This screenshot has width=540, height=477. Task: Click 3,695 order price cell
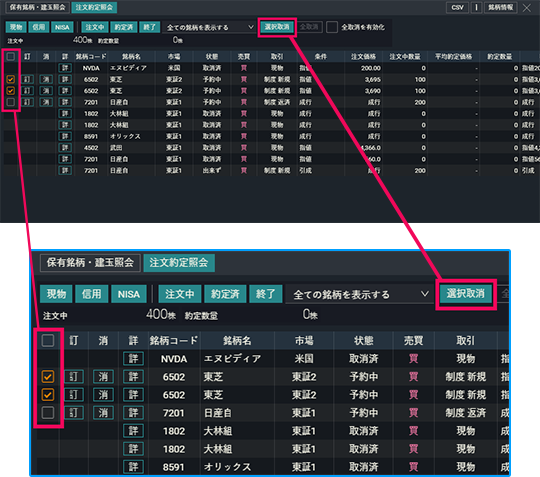tap(373, 80)
